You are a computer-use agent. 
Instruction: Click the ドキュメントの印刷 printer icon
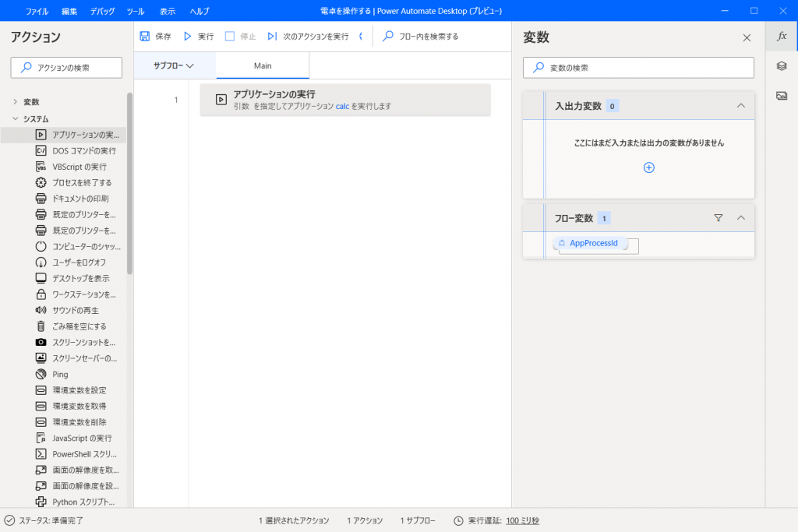(x=41, y=199)
